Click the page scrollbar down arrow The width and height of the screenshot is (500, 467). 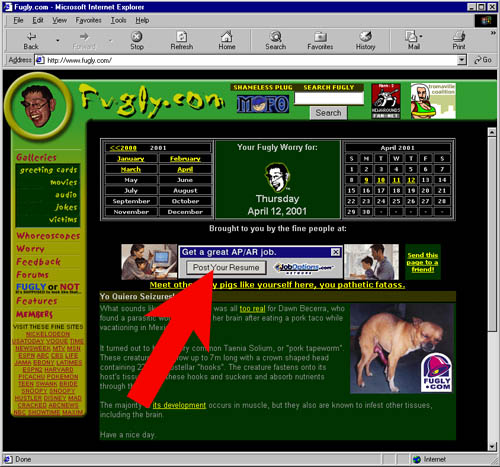(x=492, y=446)
